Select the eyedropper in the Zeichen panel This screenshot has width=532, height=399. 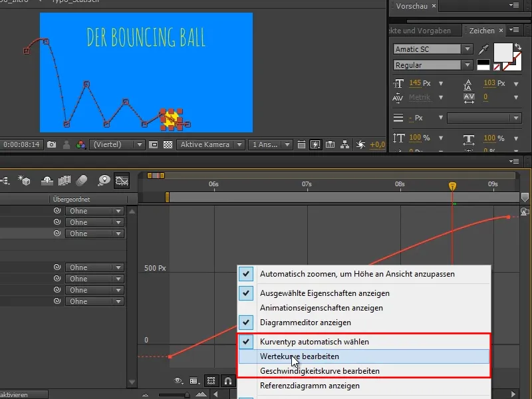click(482, 49)
